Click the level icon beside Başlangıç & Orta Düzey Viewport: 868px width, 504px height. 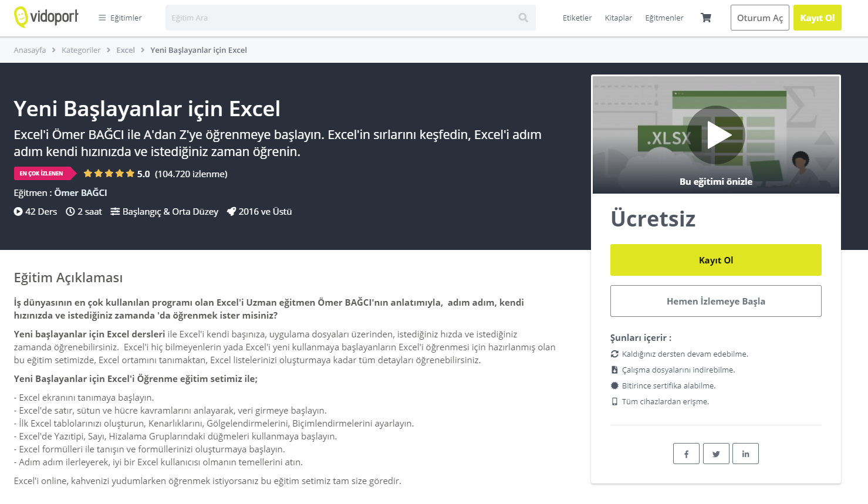[x=115, y=212]
